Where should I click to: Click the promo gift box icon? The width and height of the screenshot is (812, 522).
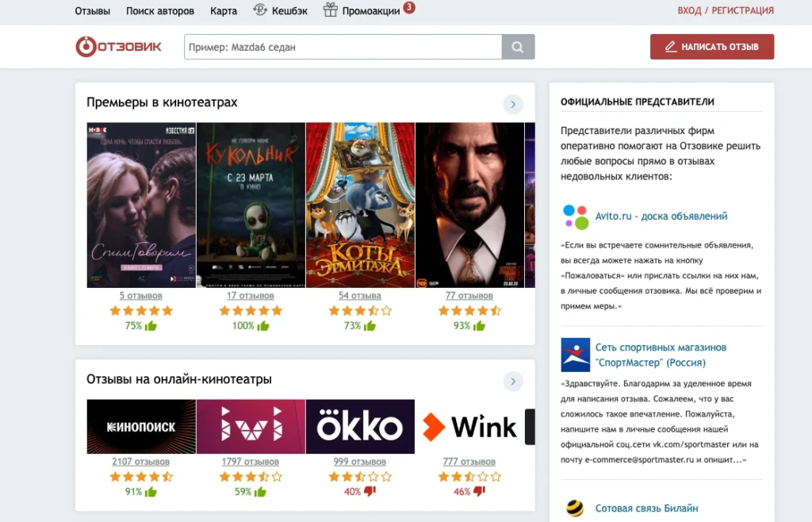(x=331, y=10)
